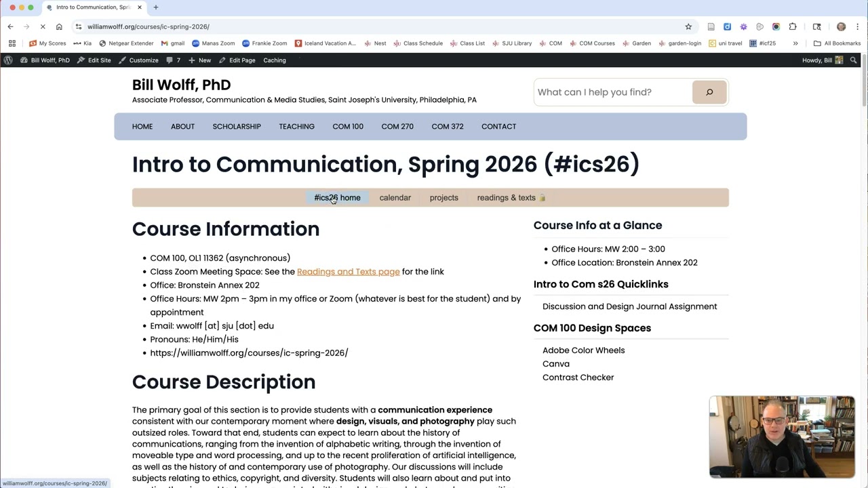This screenshot has width=868, height=488.
Task: Open the TEACHING navigation item
Action: coord(296,127)
